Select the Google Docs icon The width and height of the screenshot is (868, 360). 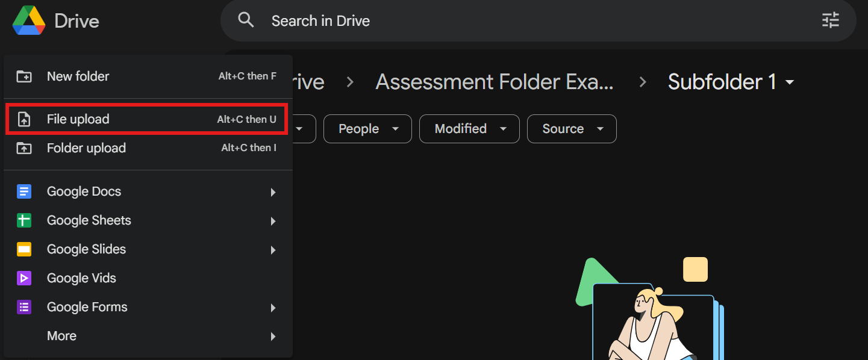pos(25,191)
